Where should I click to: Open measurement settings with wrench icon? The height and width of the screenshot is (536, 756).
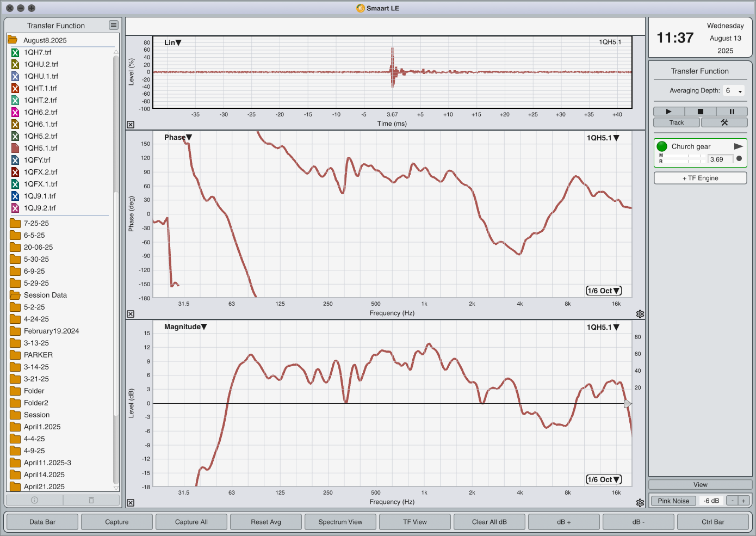coord(724,122)
